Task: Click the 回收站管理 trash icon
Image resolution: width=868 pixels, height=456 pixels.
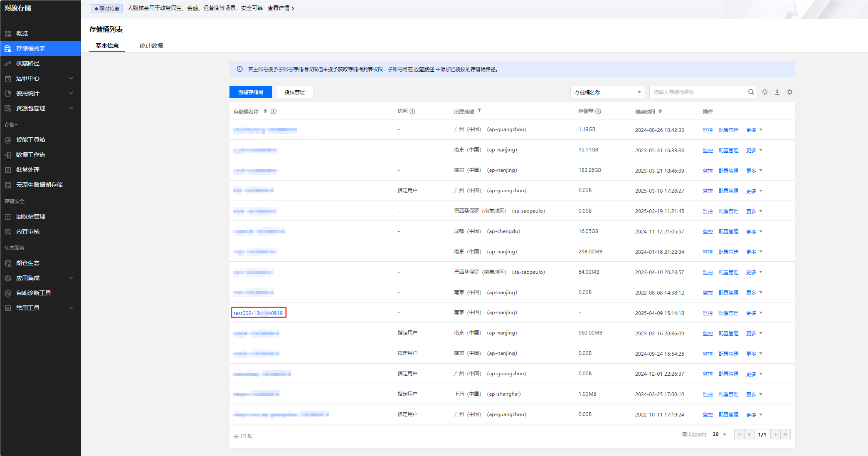Action: (8, 216)
